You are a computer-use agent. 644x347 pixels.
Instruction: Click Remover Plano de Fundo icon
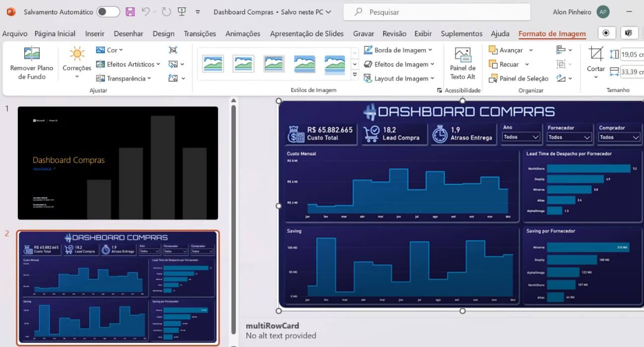pyautogui.click(x=32, y=54)
